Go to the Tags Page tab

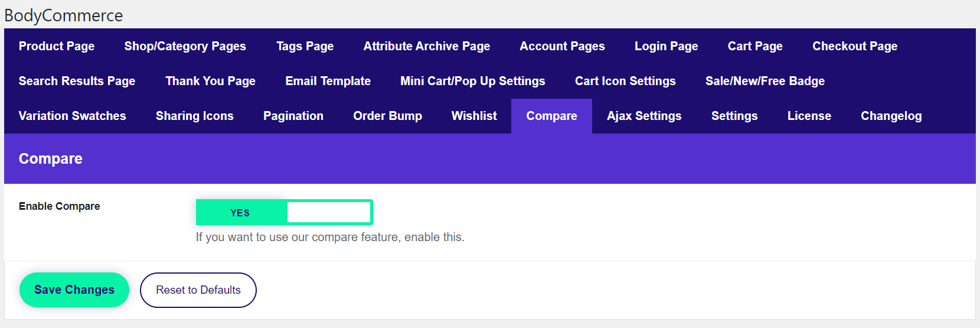coord(305,46)
